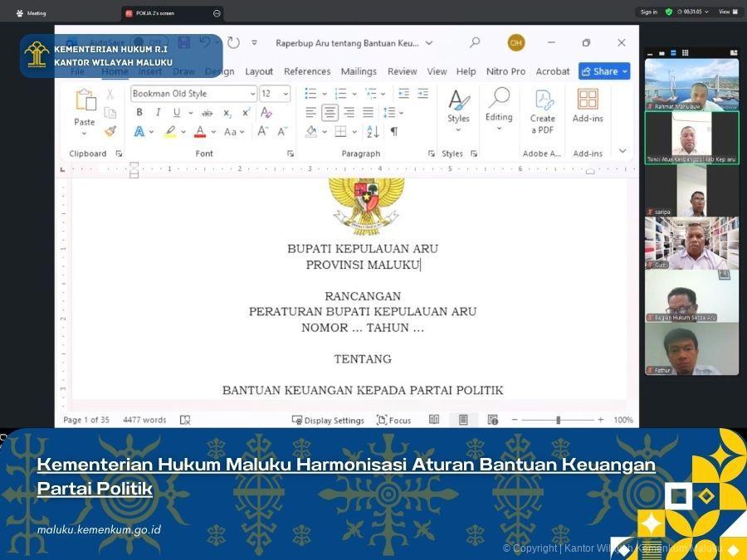Toggle the bulleted list icon

tap(311, 94)
